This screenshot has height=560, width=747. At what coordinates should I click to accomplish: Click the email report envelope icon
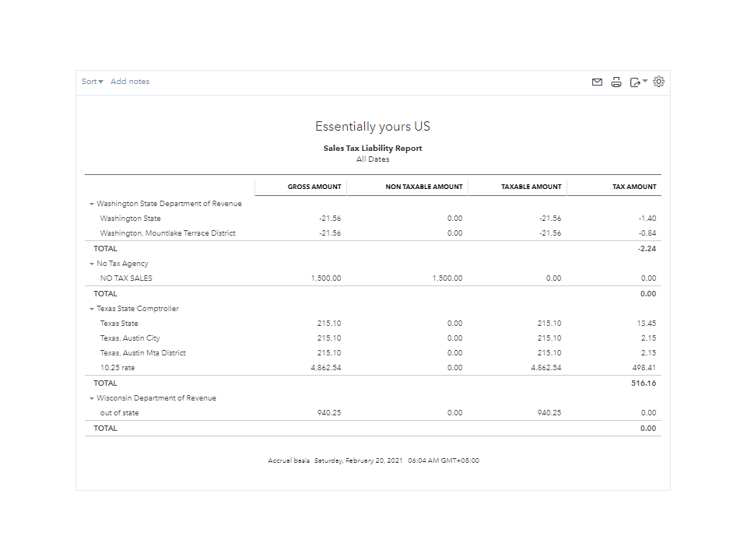597,82
